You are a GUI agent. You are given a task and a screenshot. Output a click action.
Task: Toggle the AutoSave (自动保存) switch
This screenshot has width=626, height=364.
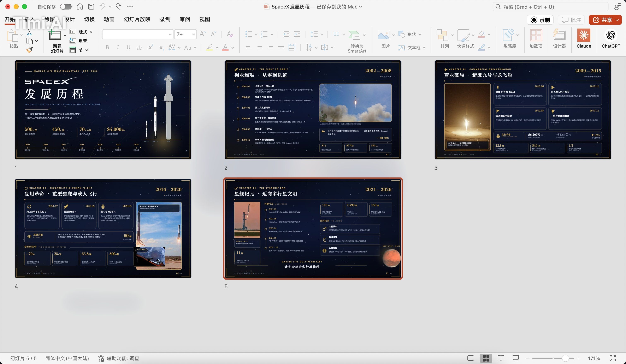[x=66, y=7]
